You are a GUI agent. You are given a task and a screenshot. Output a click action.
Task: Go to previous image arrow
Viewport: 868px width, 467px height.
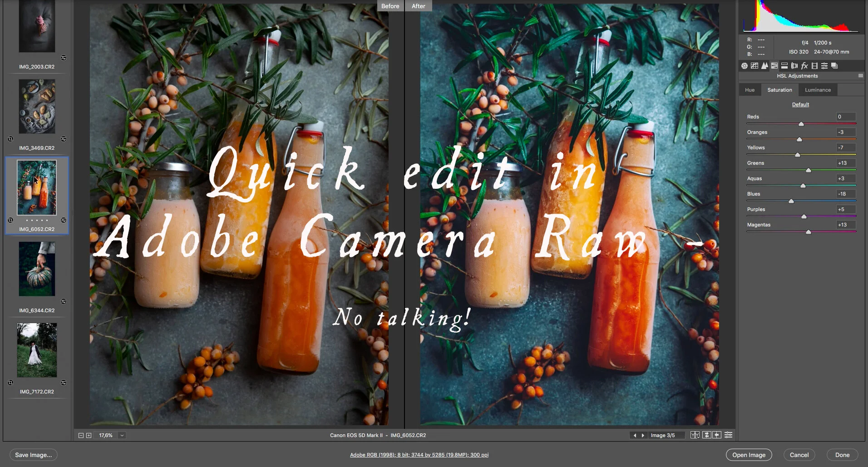(x=635, y=435)
